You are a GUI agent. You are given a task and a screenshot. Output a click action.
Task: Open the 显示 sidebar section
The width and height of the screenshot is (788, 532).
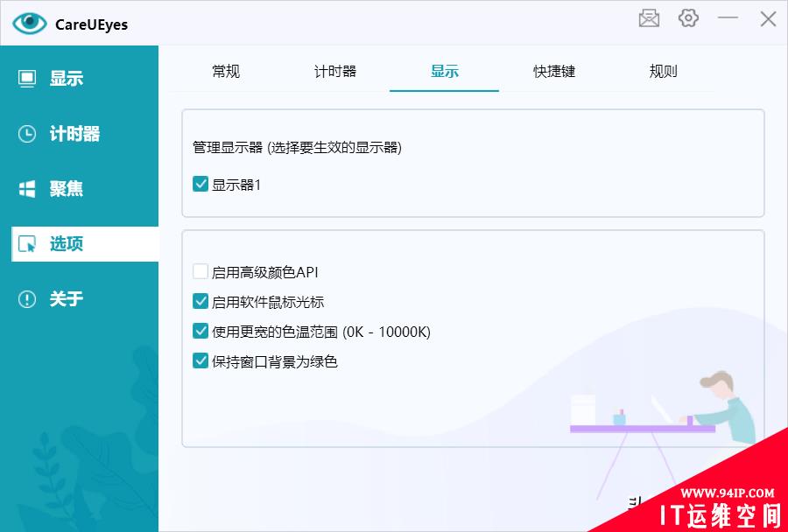(x=80, y=79)
